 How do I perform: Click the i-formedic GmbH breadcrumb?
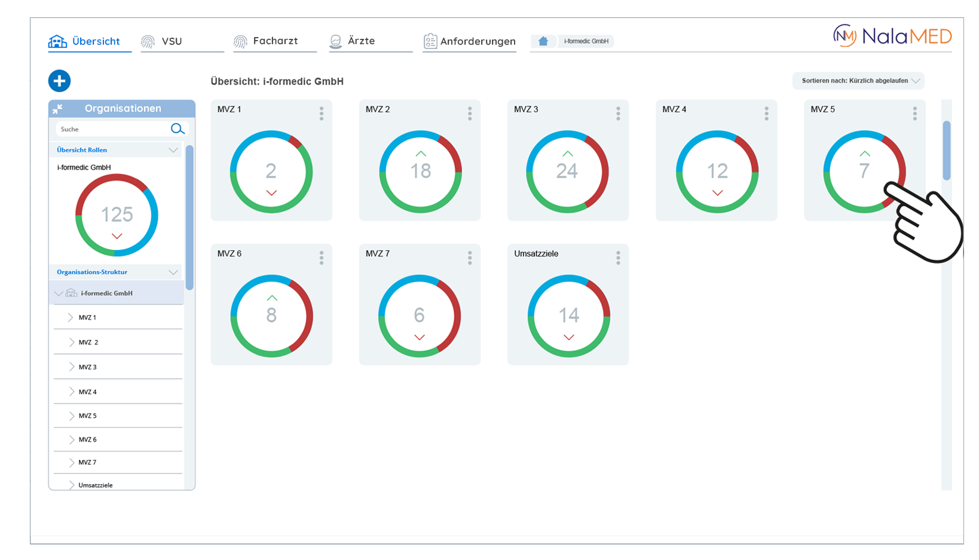click(x=586, y=41)
